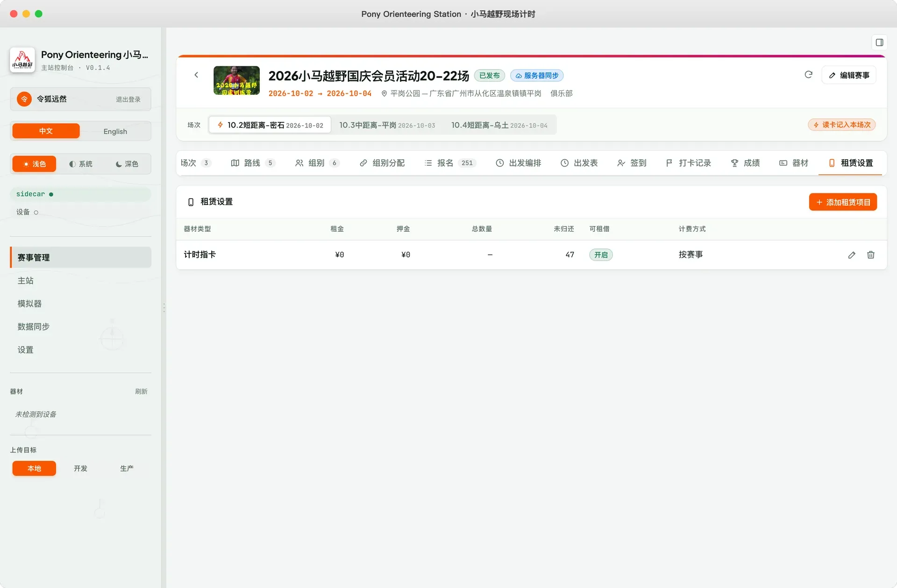This screenshot has height=588, width=897.
Task: Open the 出发表 tab
Action: click(x=579, y=163)
